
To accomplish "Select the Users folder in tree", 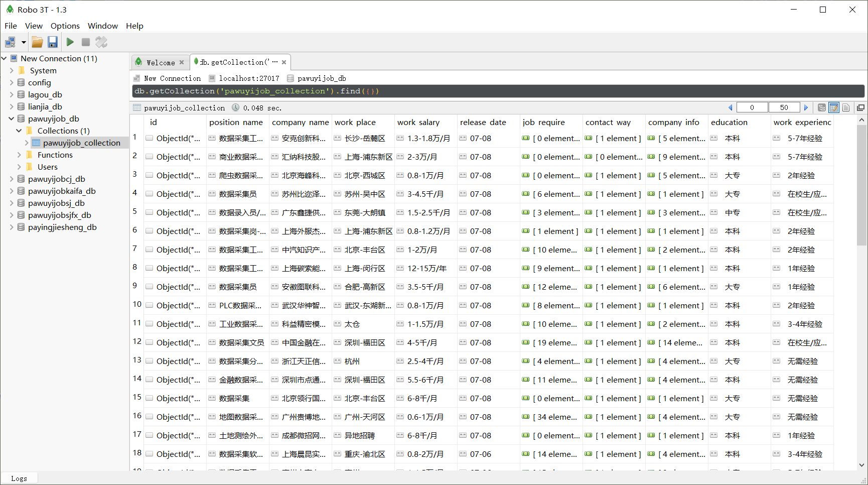I will click(x=47, y=167).
